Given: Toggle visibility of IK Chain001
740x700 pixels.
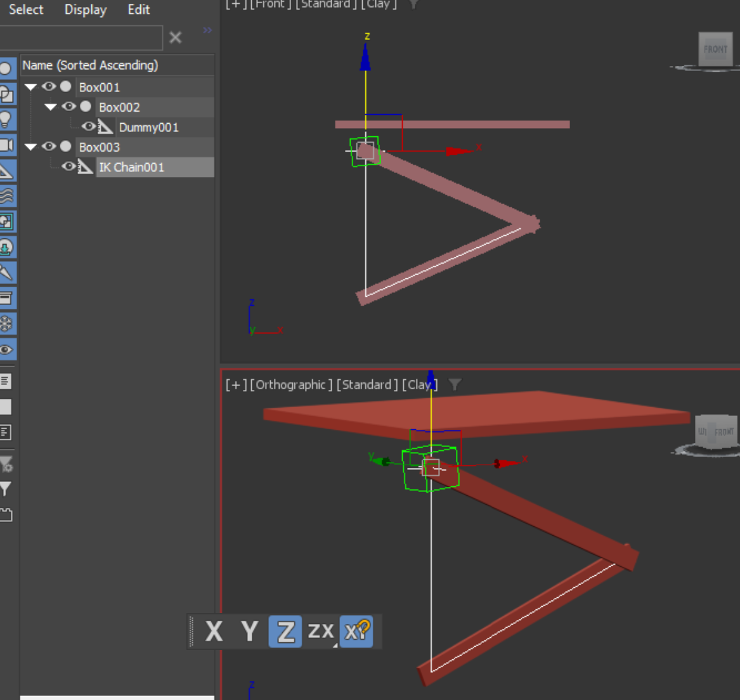Looking at the screenshot, I should pos(68,166).
